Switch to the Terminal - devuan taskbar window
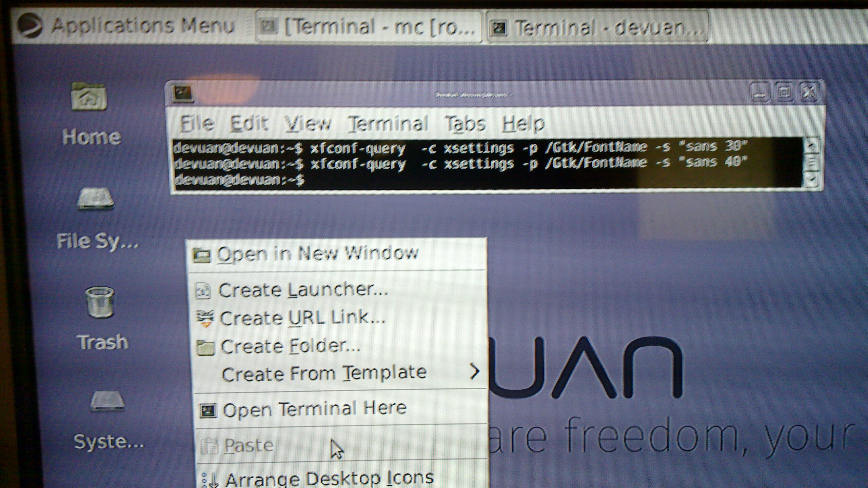 (x=597, y=27)
